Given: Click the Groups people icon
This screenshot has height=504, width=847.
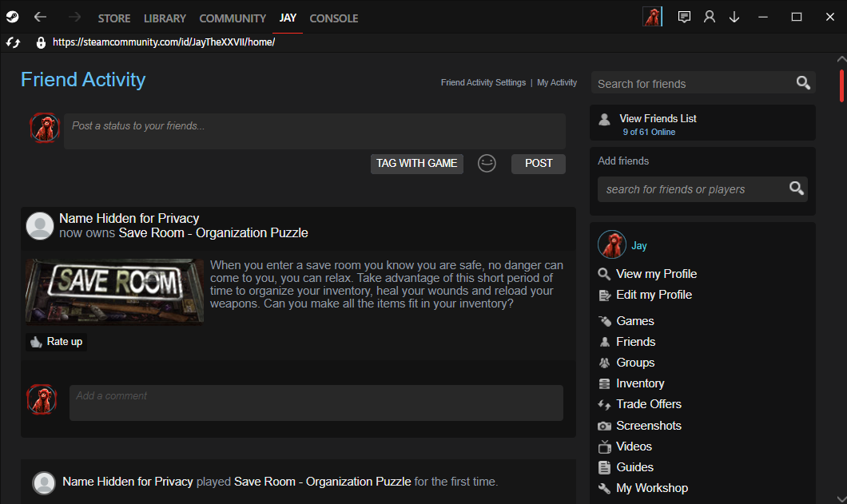Looking at the screenshot, I should tap(604, 363).
